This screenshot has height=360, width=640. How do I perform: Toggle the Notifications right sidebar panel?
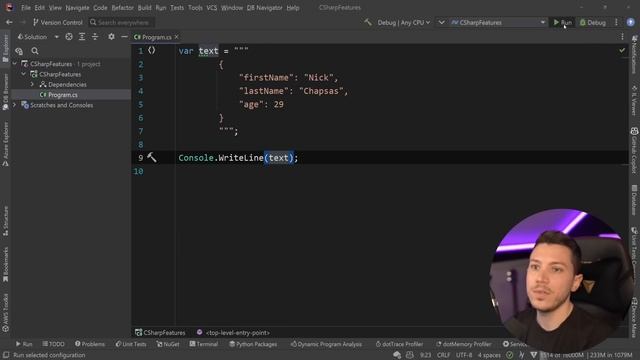pyautogui.click(x=634, y=55)
